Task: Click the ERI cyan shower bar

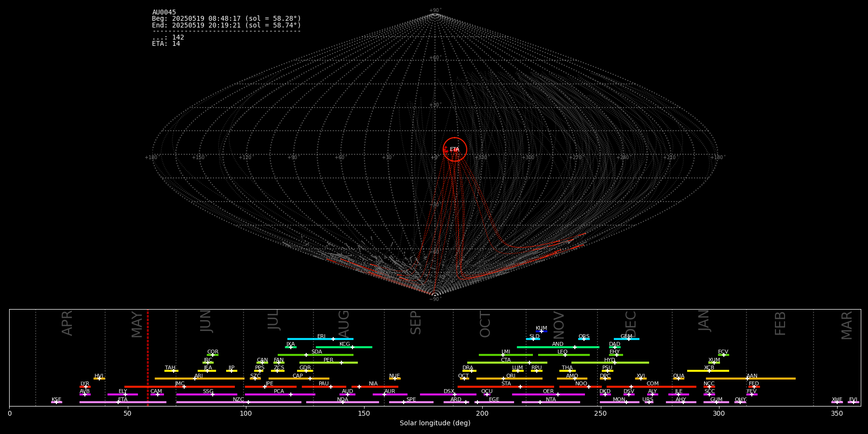Action: pyautogui.click(x=320, y=339)
